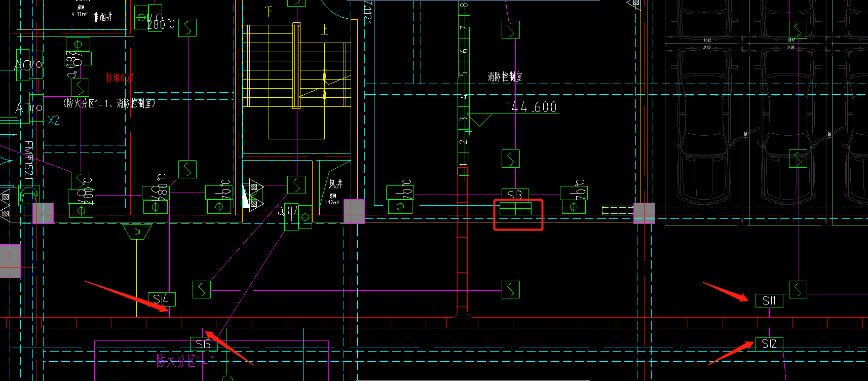Select the AT/o panel box symbol
The width and height of the screenshot is (868, 381).
click(x=29, y=107)
